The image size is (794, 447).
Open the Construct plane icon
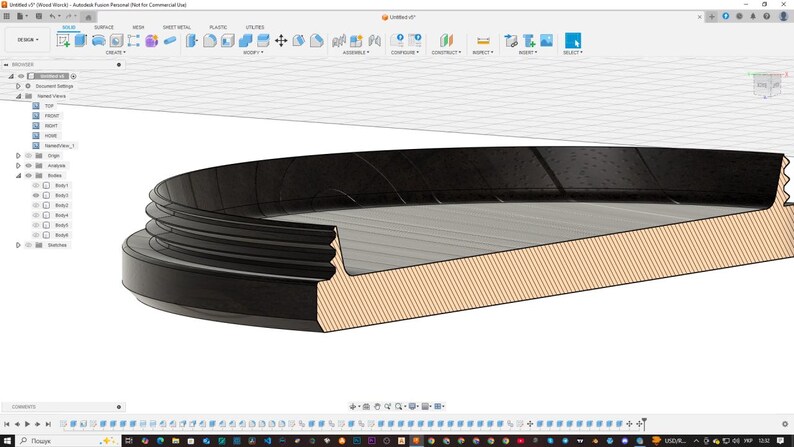click(446, 40)
